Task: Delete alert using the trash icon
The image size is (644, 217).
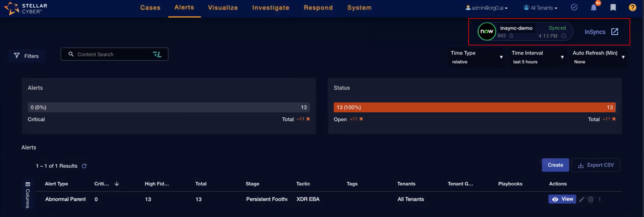Action: (x=590, y=200)
